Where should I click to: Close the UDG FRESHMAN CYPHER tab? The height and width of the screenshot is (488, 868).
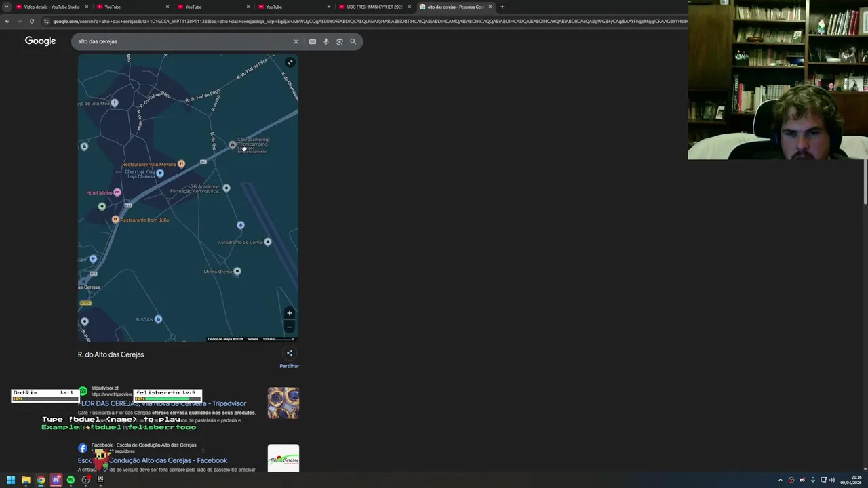point(409,7)
